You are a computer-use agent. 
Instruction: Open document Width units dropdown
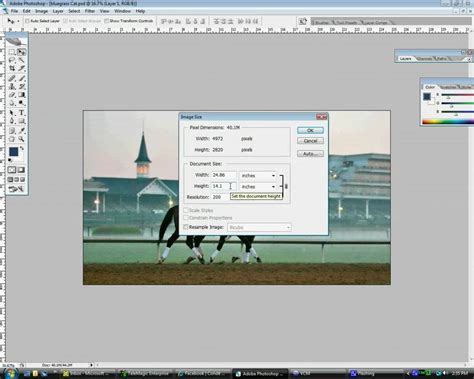click(258, 175)
